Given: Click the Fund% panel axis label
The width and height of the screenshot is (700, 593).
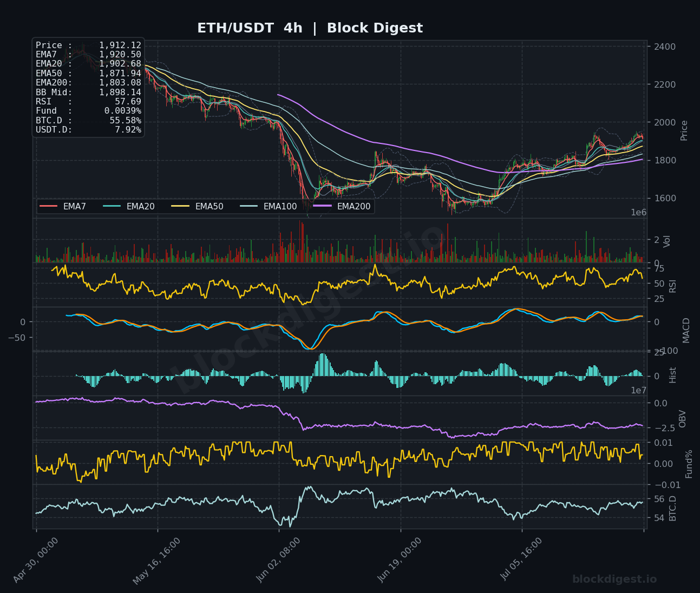Looking at the screenshot, I should pos(689,464).
